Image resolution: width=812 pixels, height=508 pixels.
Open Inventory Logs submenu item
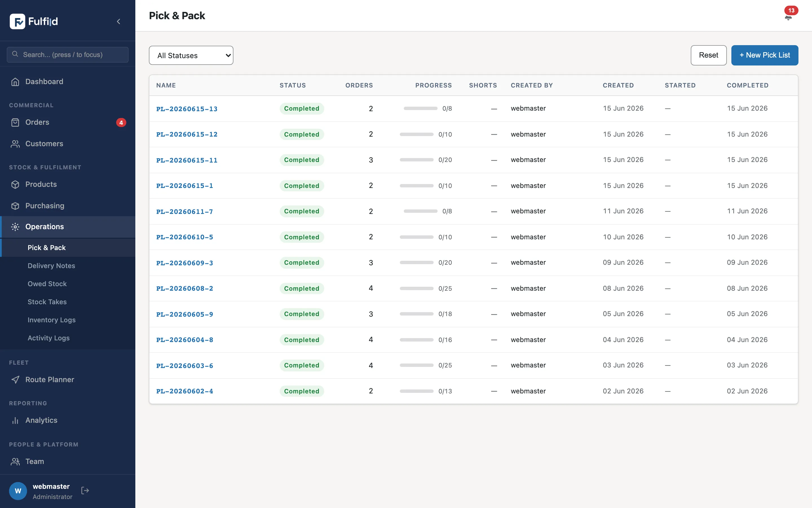(67, 320)
